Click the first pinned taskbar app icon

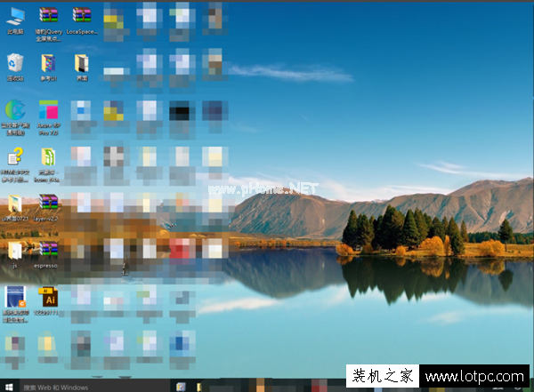181,388
